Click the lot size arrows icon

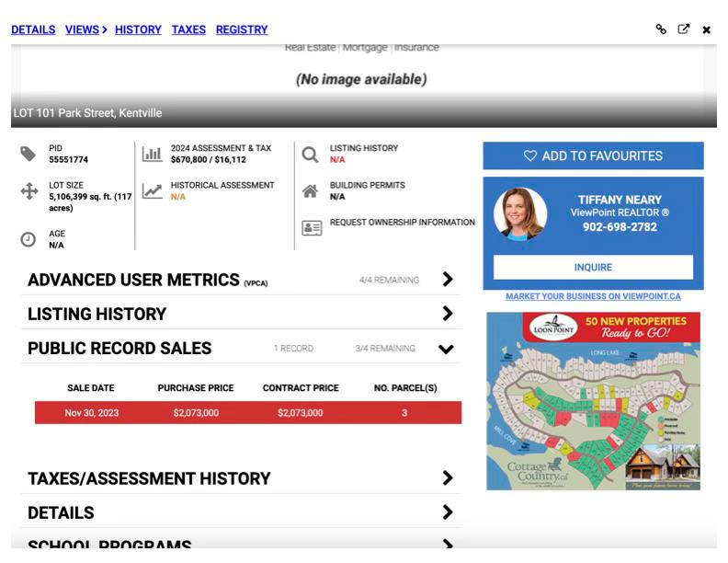click(x=28, y=191)
